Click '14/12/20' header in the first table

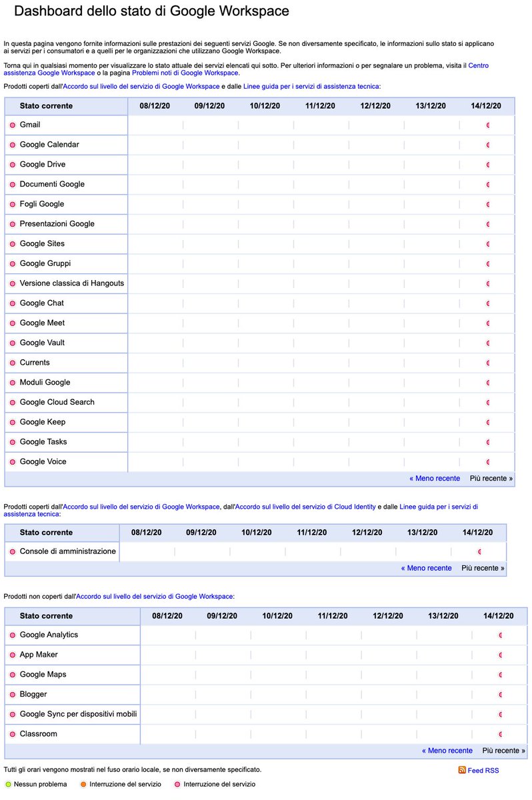pos(486,106)
